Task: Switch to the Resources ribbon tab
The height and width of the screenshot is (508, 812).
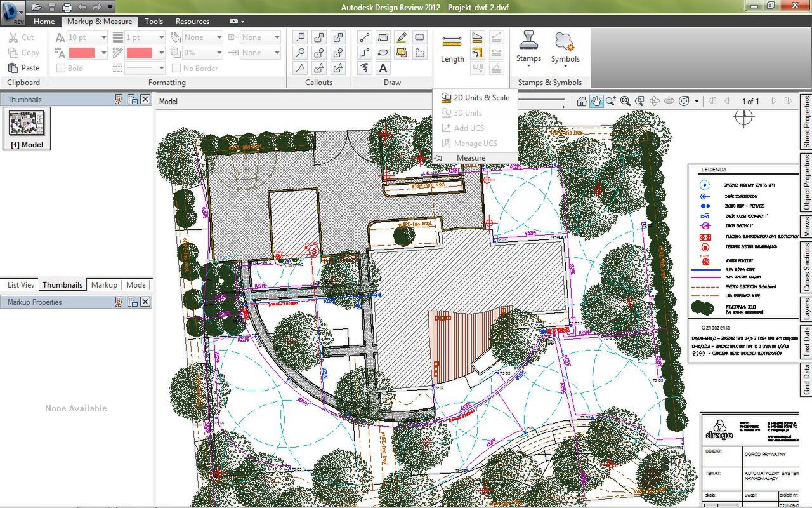Action: coord(192,21)
